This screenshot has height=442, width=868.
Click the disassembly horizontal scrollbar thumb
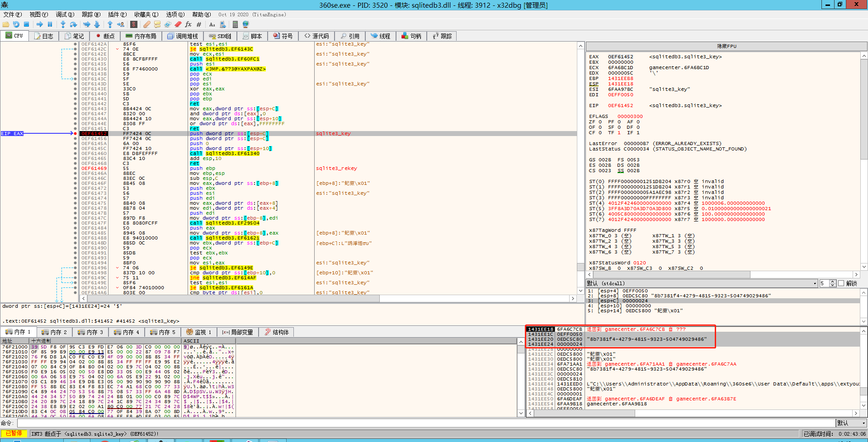click(233, 298)
